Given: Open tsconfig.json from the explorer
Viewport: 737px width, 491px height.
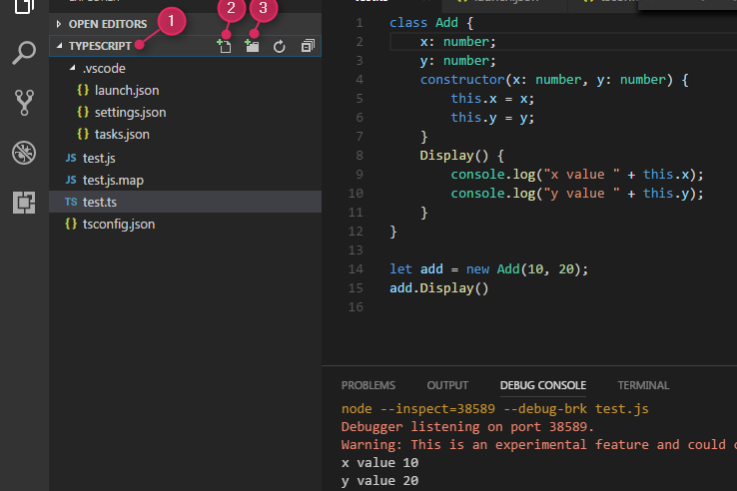Looking at the screenshot, I should coord(118,224).
